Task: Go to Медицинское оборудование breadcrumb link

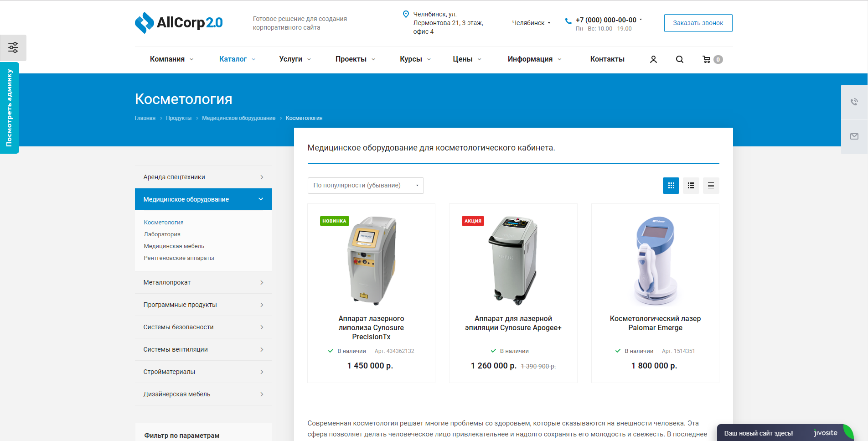Action: click(238, 118)
